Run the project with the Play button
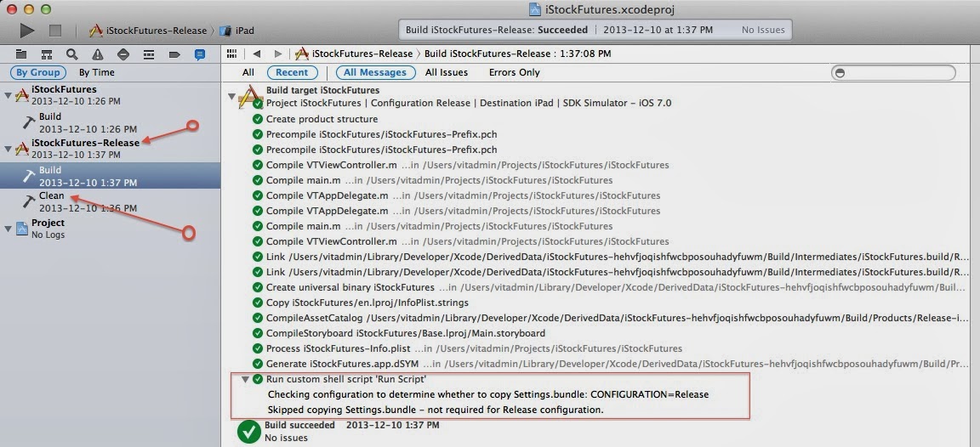980x447 pixels. [26, 30]
